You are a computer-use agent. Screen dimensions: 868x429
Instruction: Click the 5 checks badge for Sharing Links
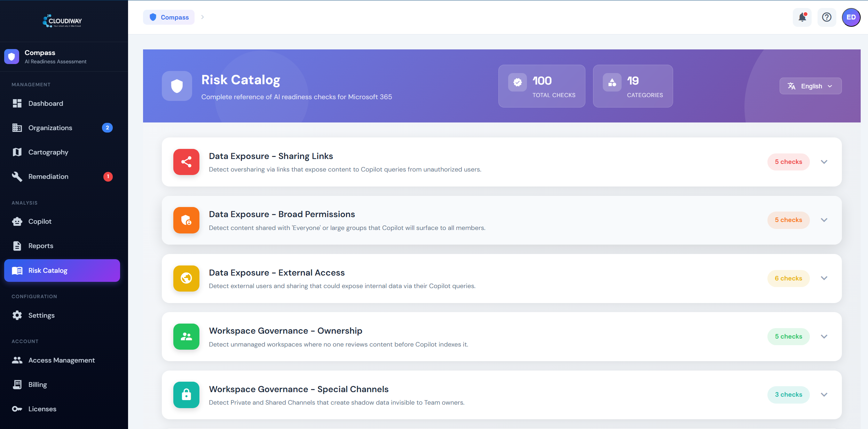[x=788, y=162]
